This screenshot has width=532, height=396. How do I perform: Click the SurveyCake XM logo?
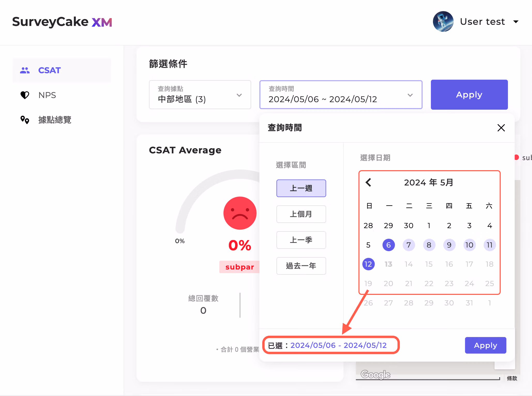pos(62,22)
